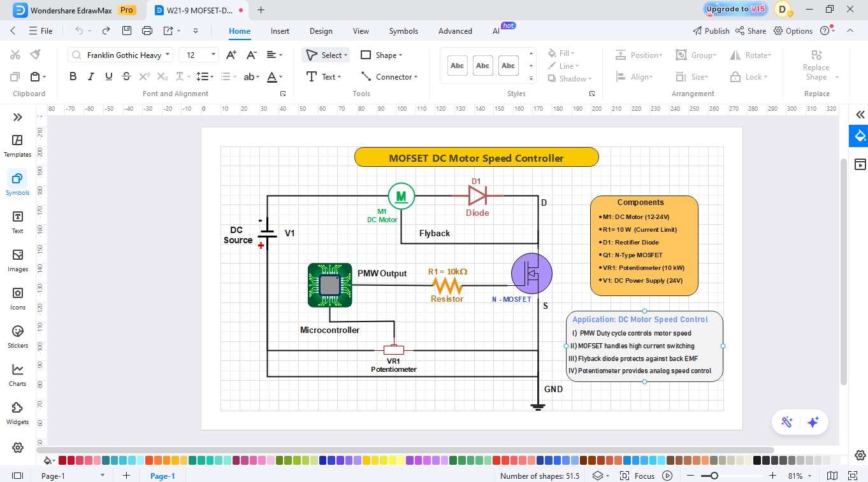Click the sparkle AI icon near the canvas corner

[813, 422]
